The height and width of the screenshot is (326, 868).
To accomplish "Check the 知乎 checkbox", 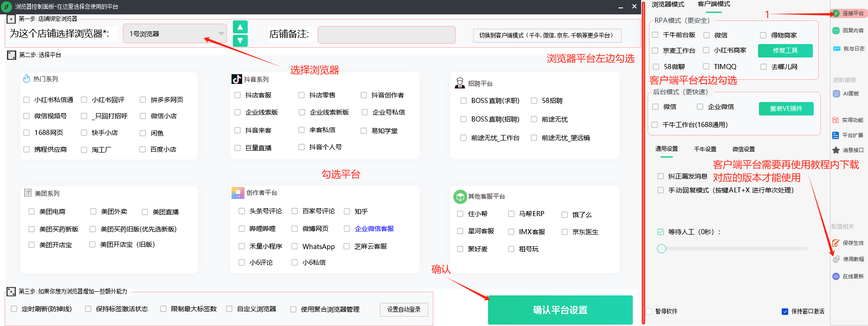I will point(347,211).
